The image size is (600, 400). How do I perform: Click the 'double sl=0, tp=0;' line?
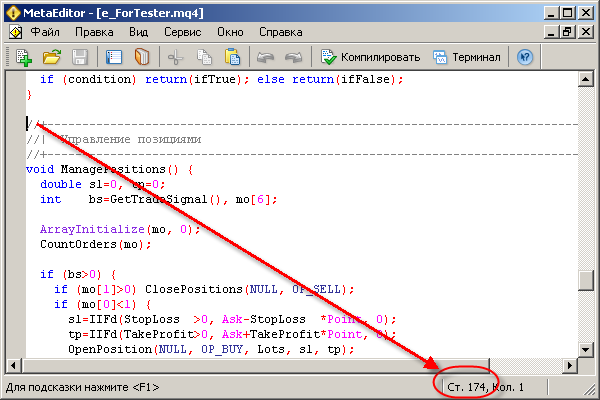103,184
